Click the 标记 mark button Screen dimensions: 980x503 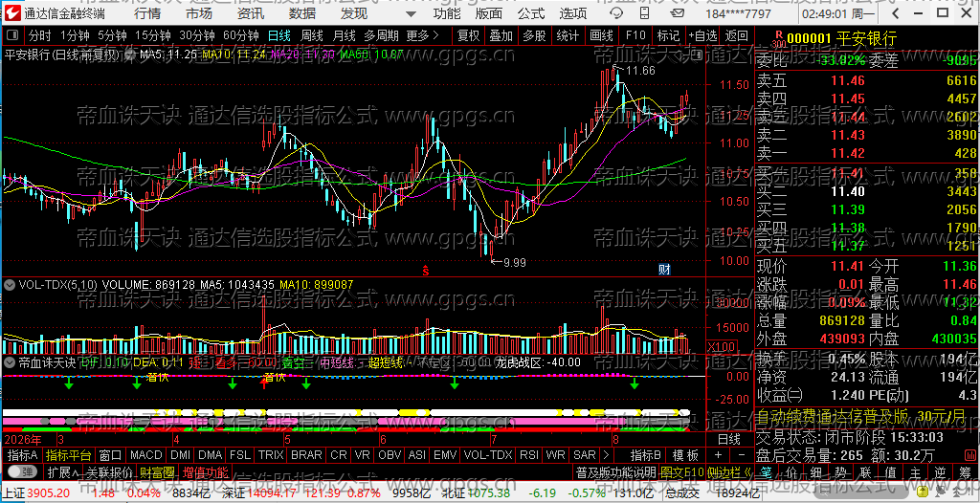tap(668, 35)
